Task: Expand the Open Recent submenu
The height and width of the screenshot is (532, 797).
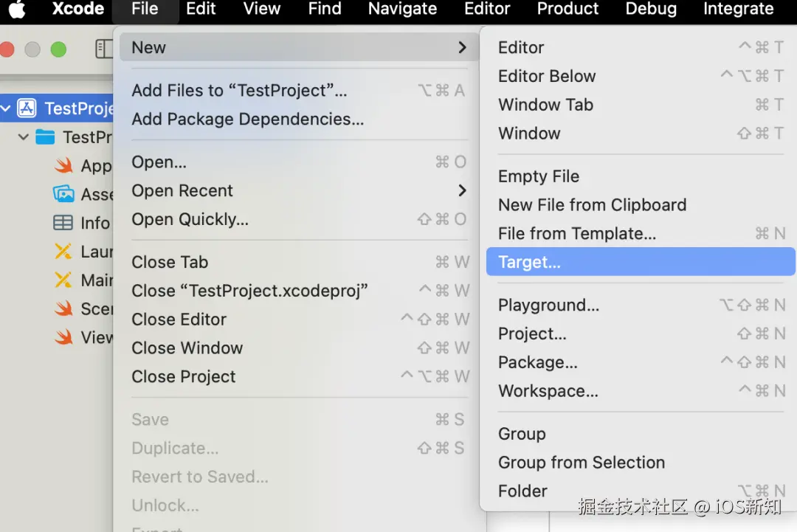Action: (x=462, y=190)
